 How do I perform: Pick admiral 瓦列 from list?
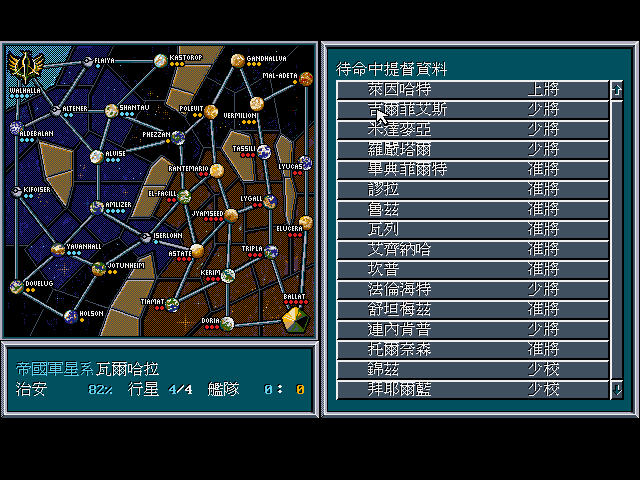[x=473, y=229]
